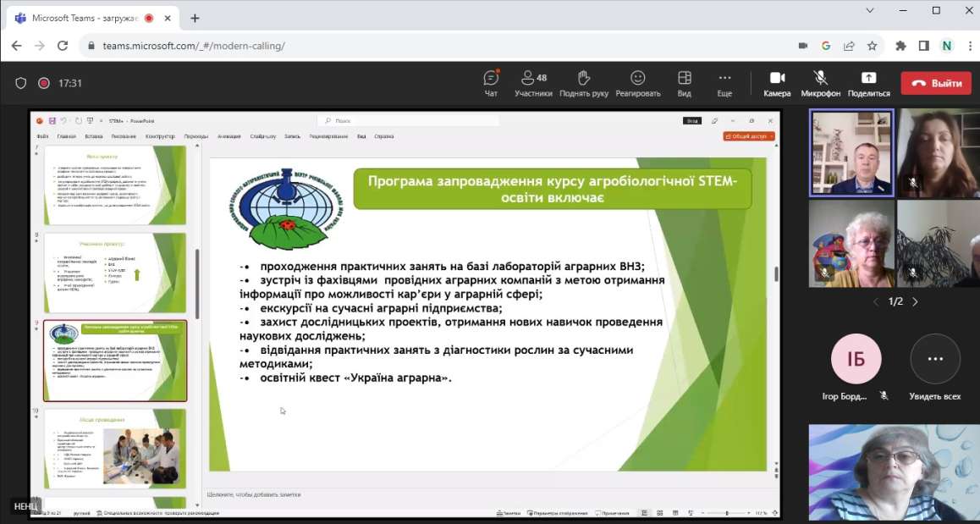The height and width of the screenshot is (524, 980).
Task: Open Chrome extensions menu
Action: click(900, 46)
